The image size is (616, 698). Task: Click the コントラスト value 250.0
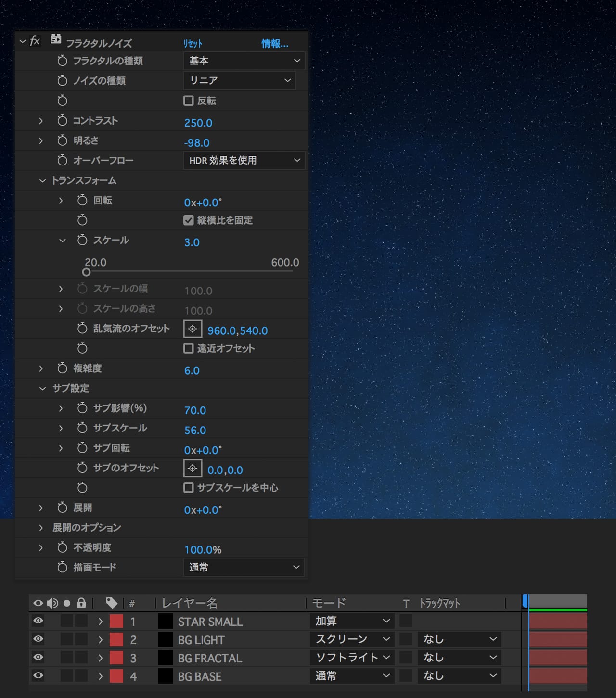click(x=198, y=123)
